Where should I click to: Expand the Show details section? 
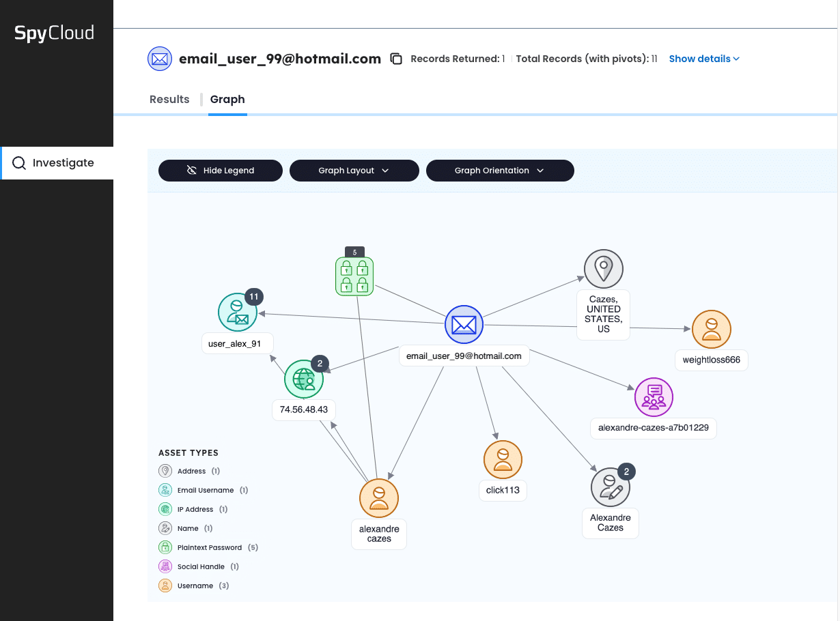pyautogui.click(x=704, y=59)
